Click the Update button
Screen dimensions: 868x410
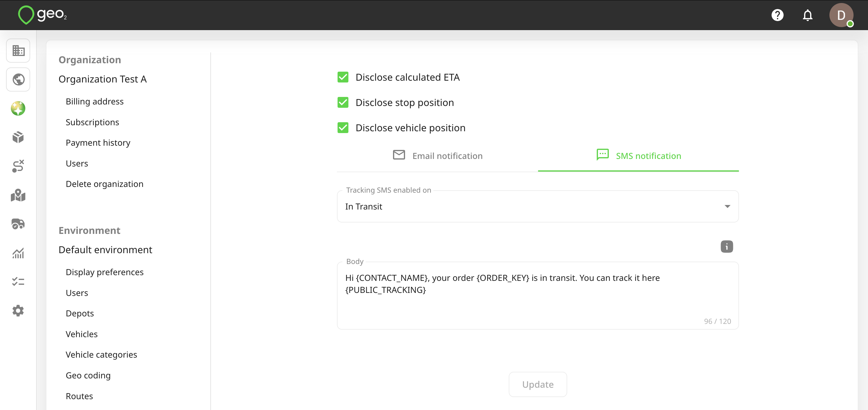(537, 384)
